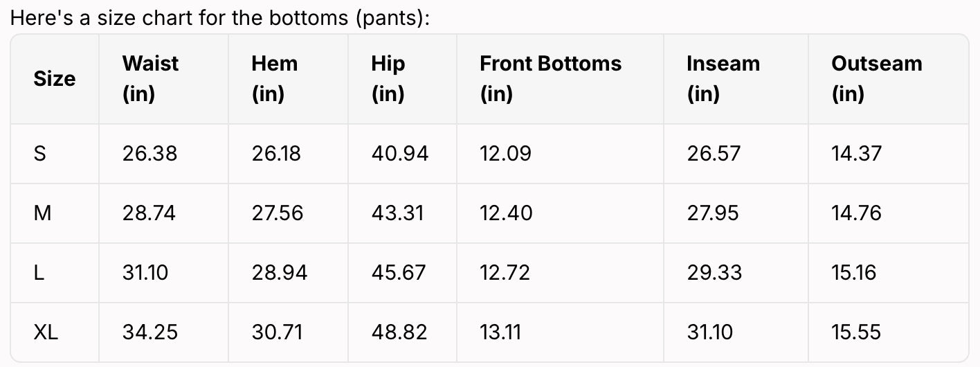Select the Outseam (in) column header
Viewport: 980px width, 367px height.
click(876, 78)
